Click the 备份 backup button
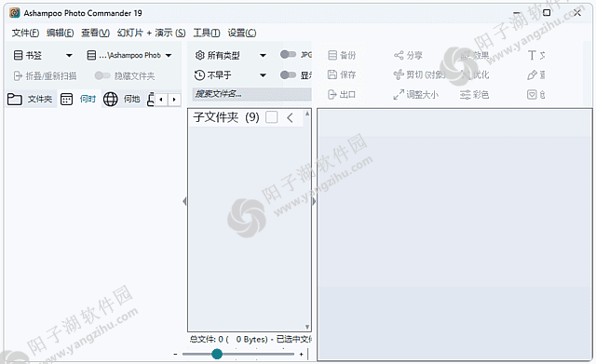 tap(342, 56)
